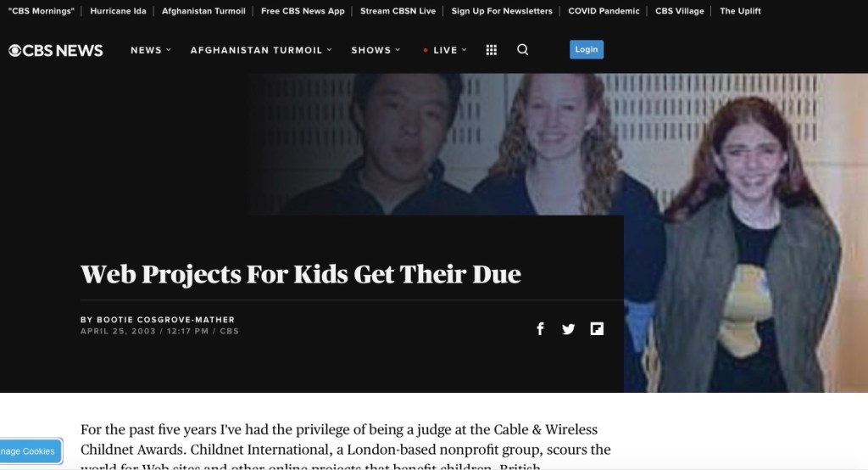Click the Manage Cookies button

[x=30, y=451]
